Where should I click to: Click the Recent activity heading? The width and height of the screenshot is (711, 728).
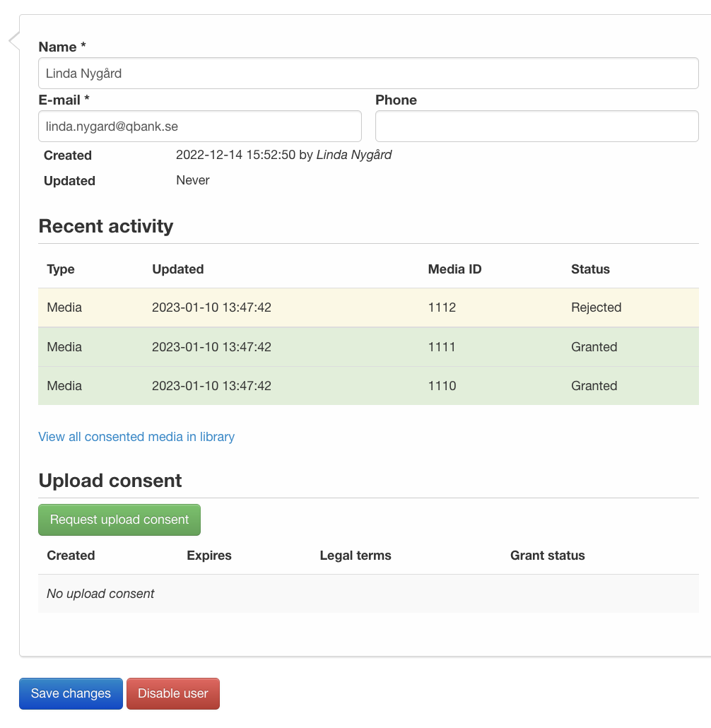[x=105, y=226]
